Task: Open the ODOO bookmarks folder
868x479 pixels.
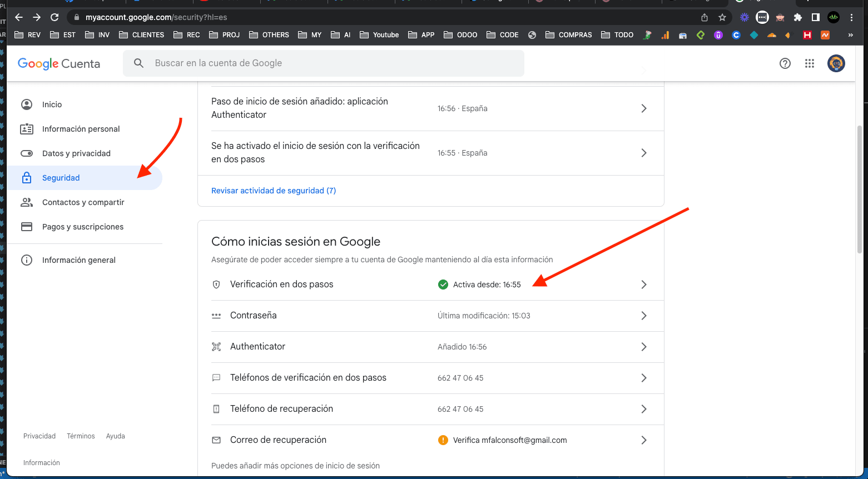Action: pos(460,35)
